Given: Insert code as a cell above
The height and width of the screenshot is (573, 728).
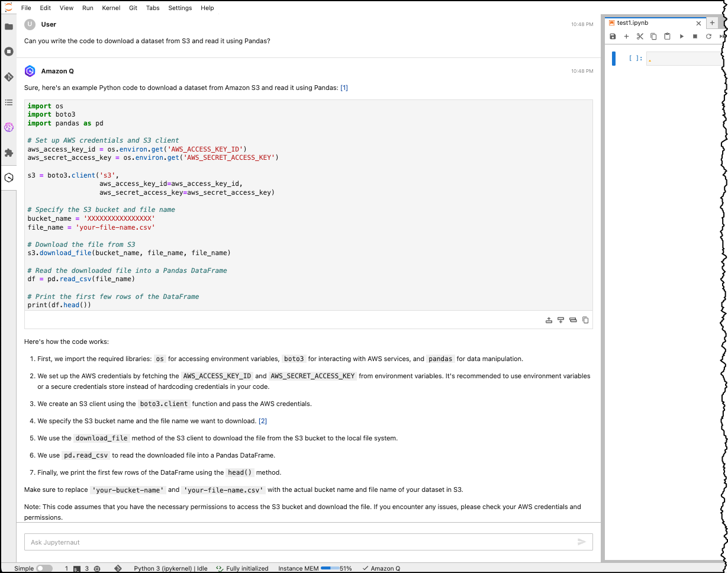Looking at the screenshot, I should 549,320.
